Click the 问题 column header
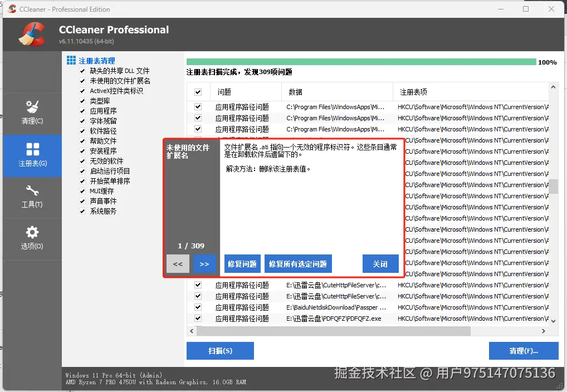The image size is (567, 392). (246, 92)
